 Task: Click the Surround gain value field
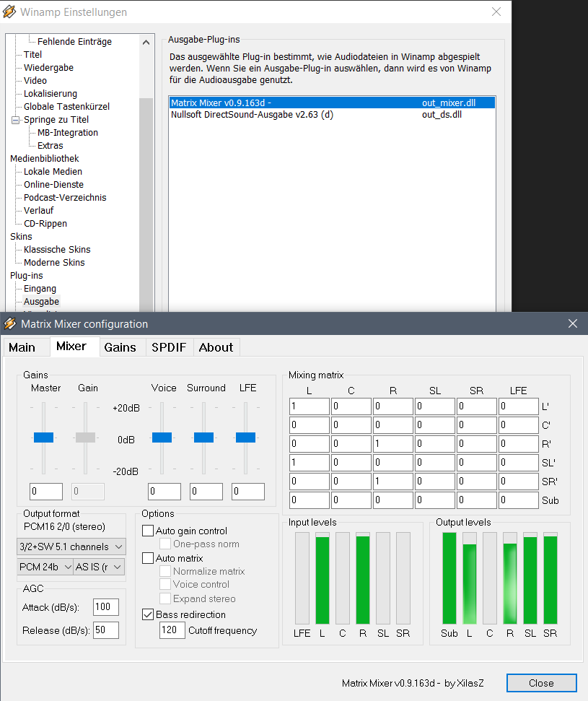tap(206, 492)
